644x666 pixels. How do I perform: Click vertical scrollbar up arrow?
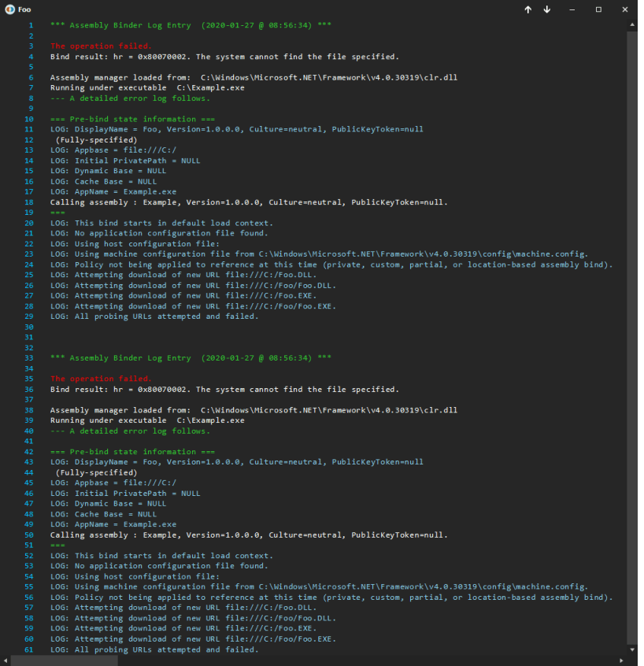click(x=632, y=25)
